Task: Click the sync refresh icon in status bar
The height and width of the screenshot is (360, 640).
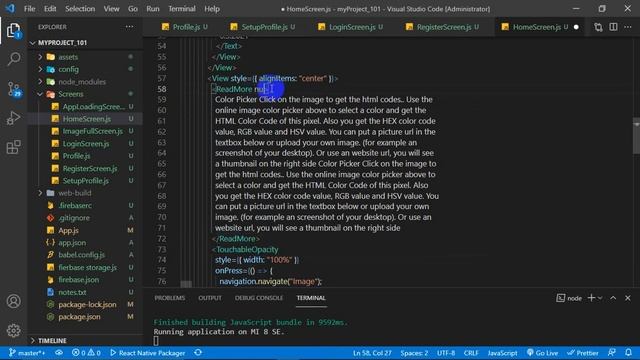Action: [198, 352]
